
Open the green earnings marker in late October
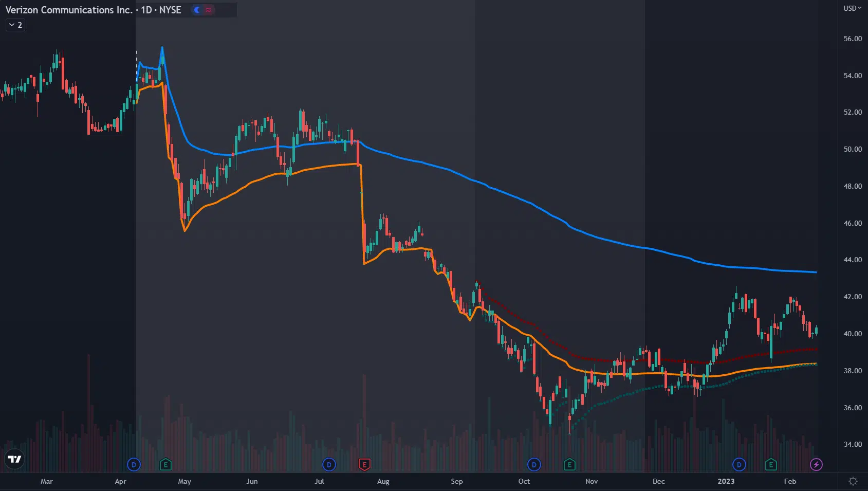coord(569,465)
